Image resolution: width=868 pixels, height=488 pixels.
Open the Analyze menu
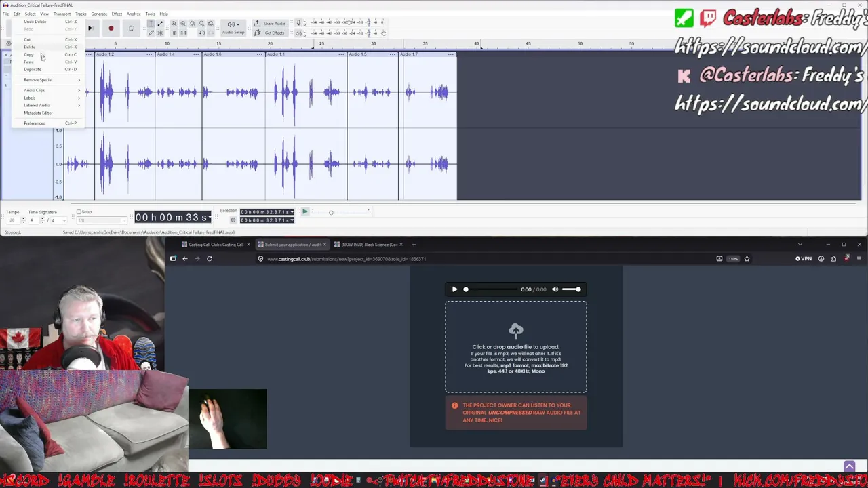[134, 14]
